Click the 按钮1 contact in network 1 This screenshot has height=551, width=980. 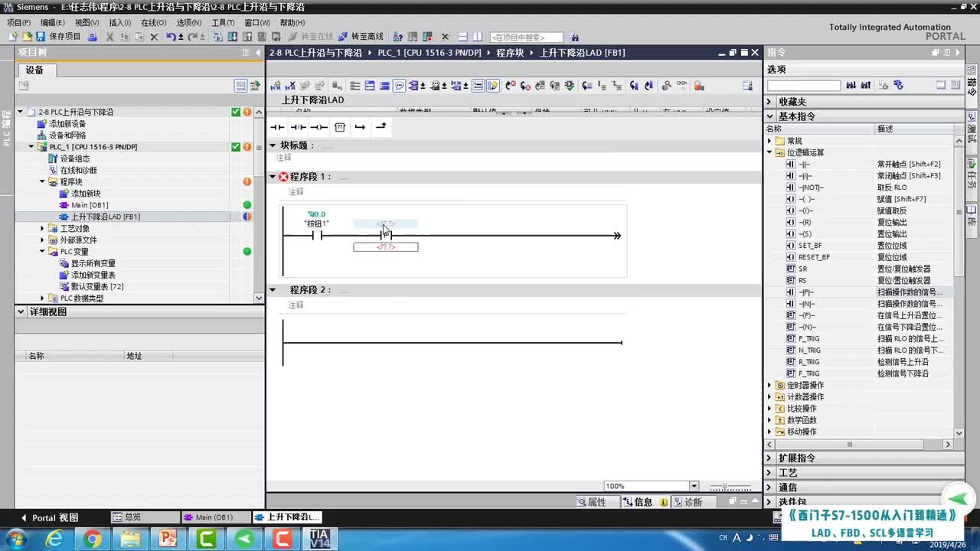click(316, 235)
